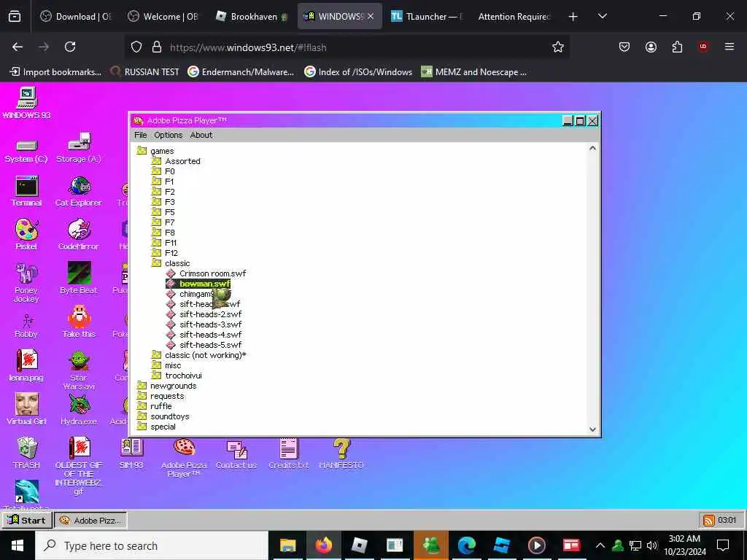This screenshot has width=747, height=560.
Task: Open Microsoft Edge from Windows taskbar
Action: [466, 545]
